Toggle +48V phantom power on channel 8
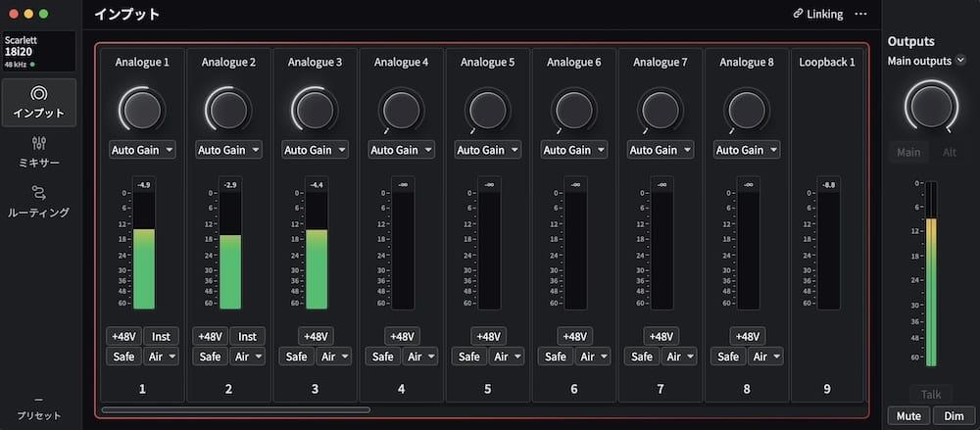Viewport: 980px width, 430px height. click(746, 336)
